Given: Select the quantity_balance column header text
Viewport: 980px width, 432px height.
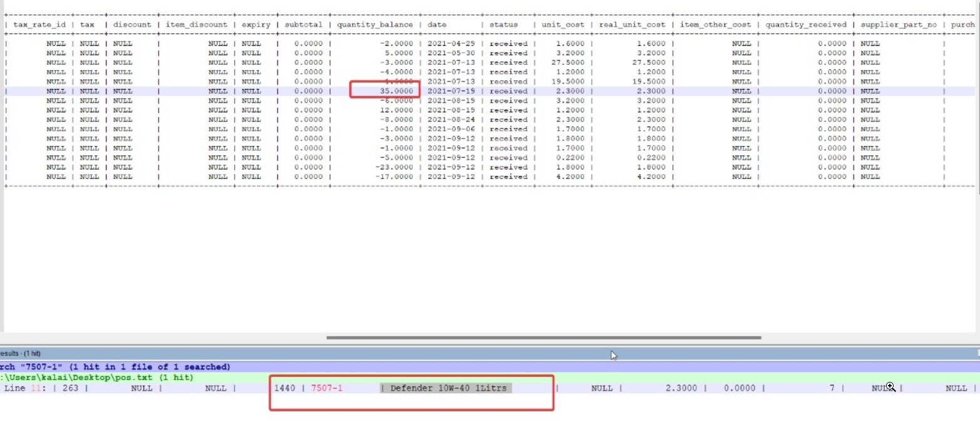Looking at the screenshot, I should tap(375, 25).
